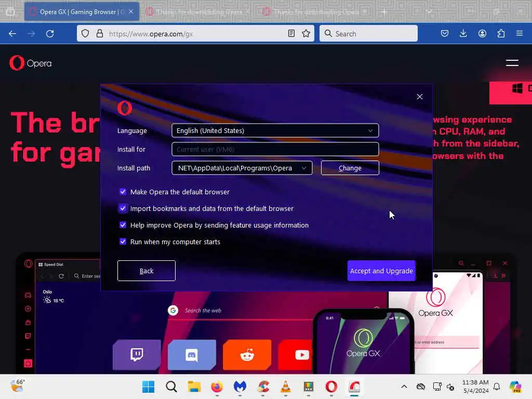The height and width of the screenshot is (399, 532).
Task: Click the Install for user field
Action: [275, 149]
